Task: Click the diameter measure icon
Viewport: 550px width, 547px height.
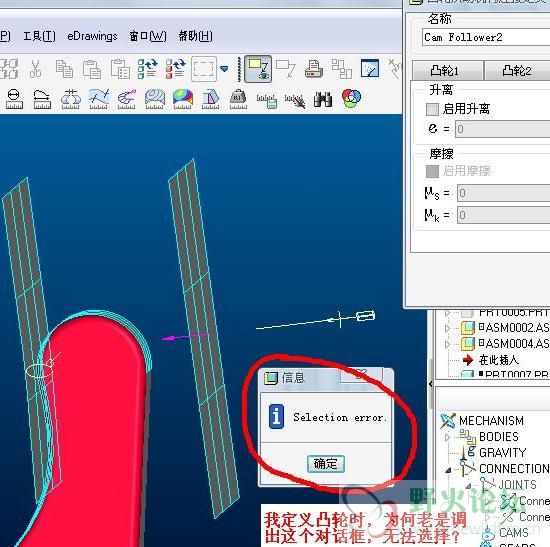Action: pyautogui.click(x=14, y=99)
